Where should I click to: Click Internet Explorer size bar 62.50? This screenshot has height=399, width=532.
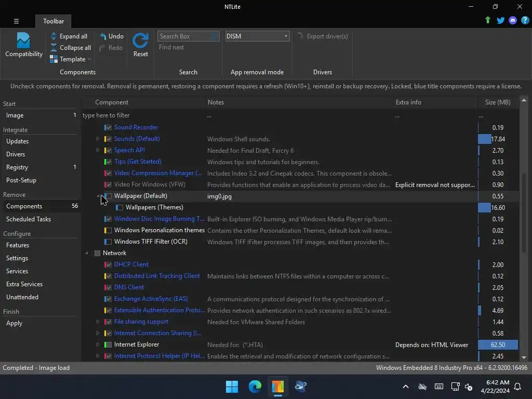[x=498, y=345]
